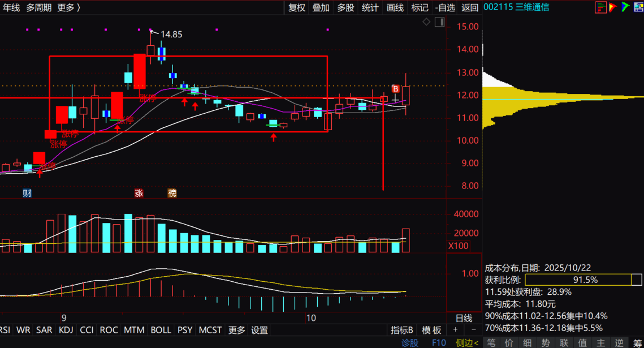The width and height of the screenshot is (644, 348).
Task: Click the 14.85 high price label
Action: coord(171,35)
